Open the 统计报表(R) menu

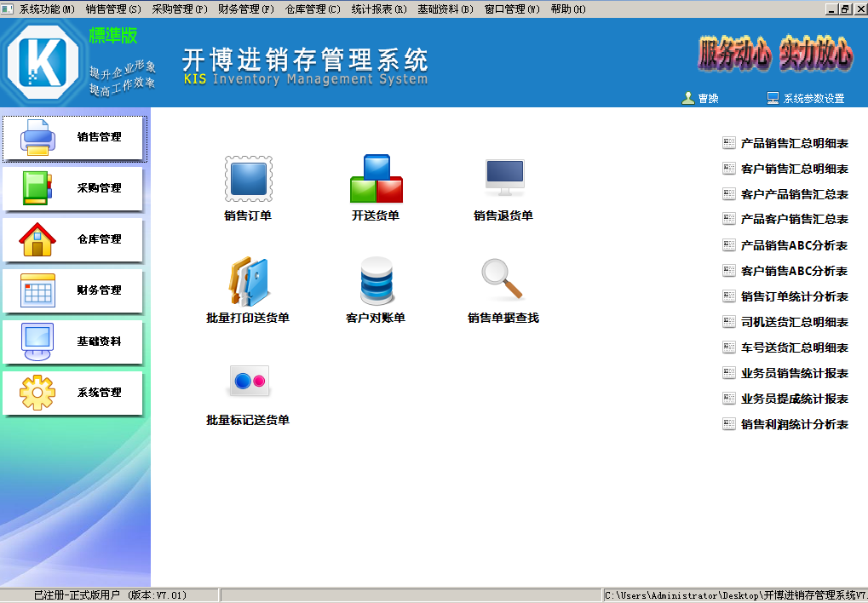[379, 9]
